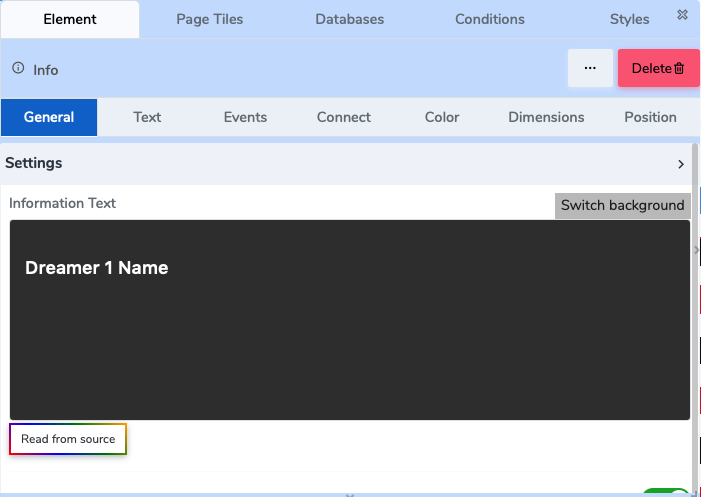Click the close X icon above the panel

[x=682, y=15]
